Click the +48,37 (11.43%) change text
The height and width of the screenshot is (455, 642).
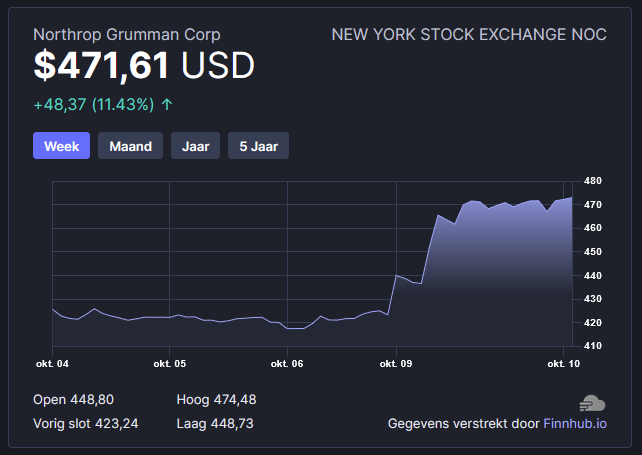(94, 104)
